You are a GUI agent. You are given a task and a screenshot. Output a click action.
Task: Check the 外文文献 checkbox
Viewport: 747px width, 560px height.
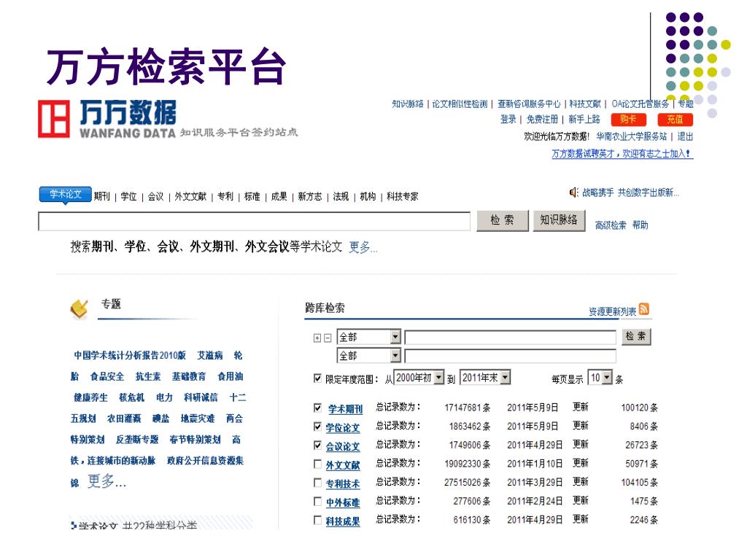pos(318,464)
